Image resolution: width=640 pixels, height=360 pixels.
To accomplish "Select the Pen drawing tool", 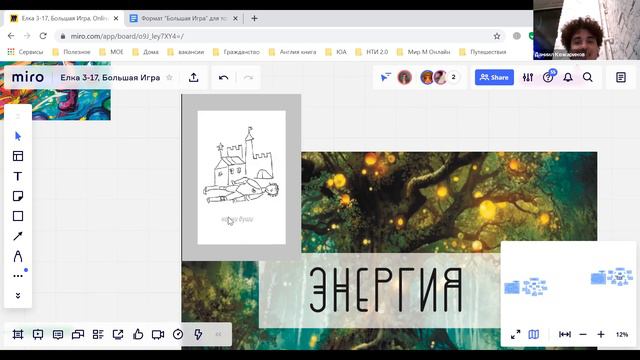I will coord(18,256).
